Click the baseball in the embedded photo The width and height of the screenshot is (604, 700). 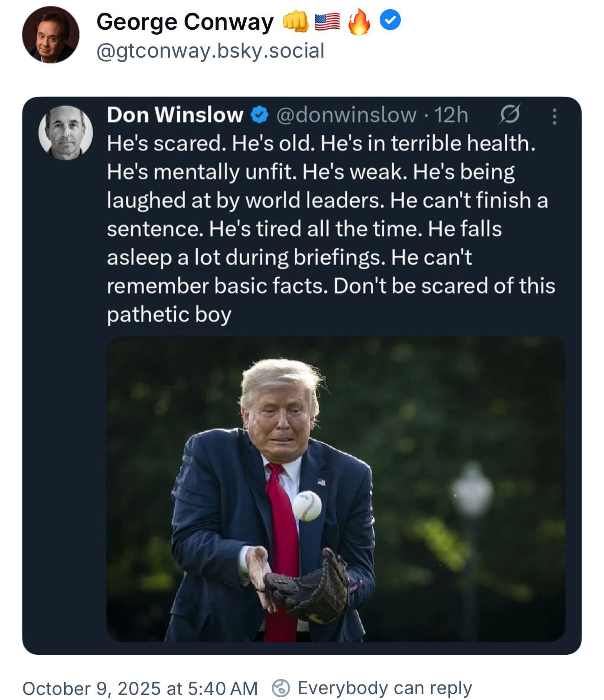coord(307,506)
